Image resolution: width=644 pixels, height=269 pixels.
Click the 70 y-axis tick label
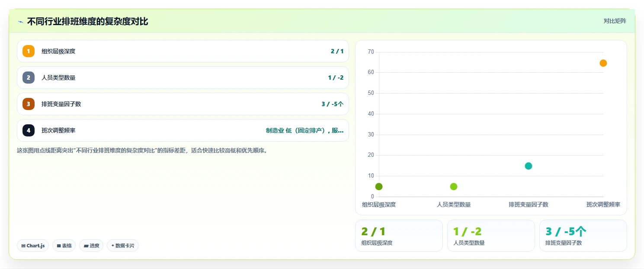click(x=371, y=52)
